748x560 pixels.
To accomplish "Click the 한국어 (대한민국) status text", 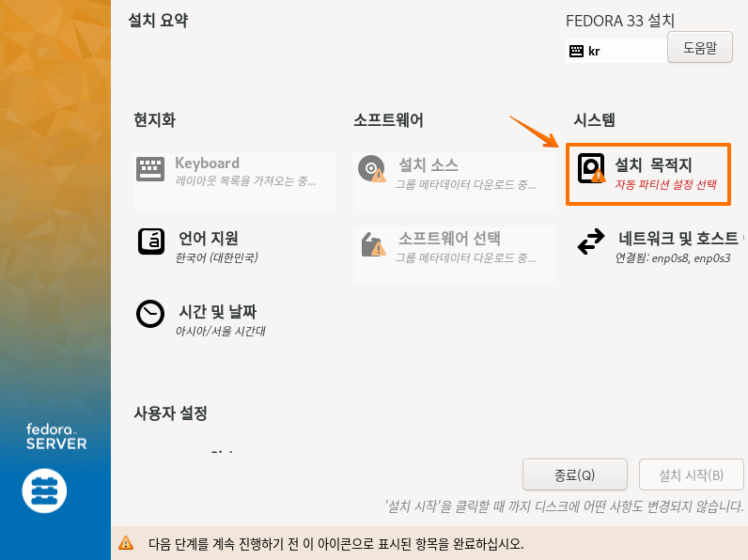I will point(217,257).
